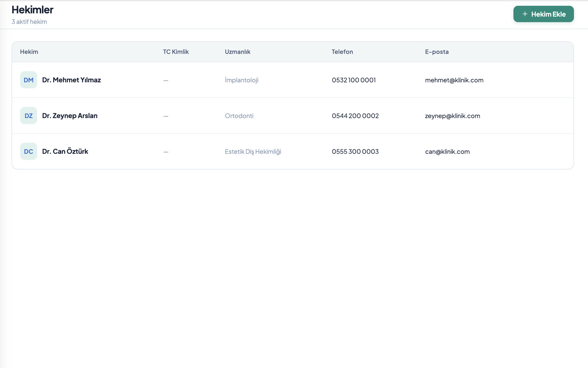Click the Estetik Diş Hekimliği cell

[253, 152]
